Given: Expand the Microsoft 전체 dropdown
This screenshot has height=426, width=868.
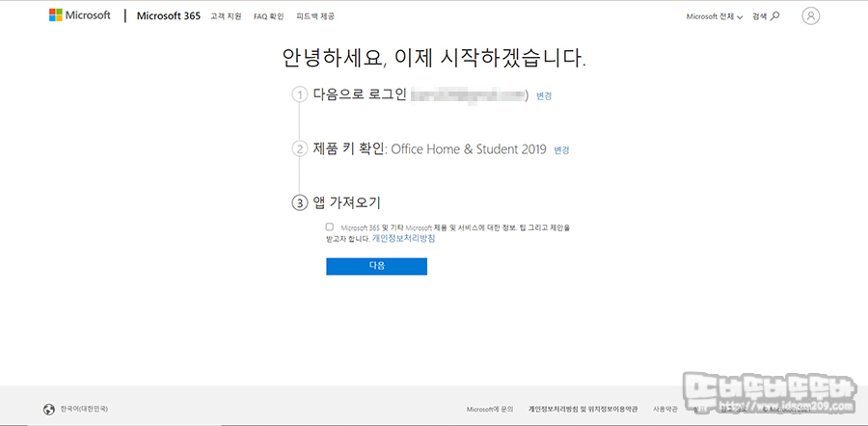Looking at the screenshot, I should 714,16.
